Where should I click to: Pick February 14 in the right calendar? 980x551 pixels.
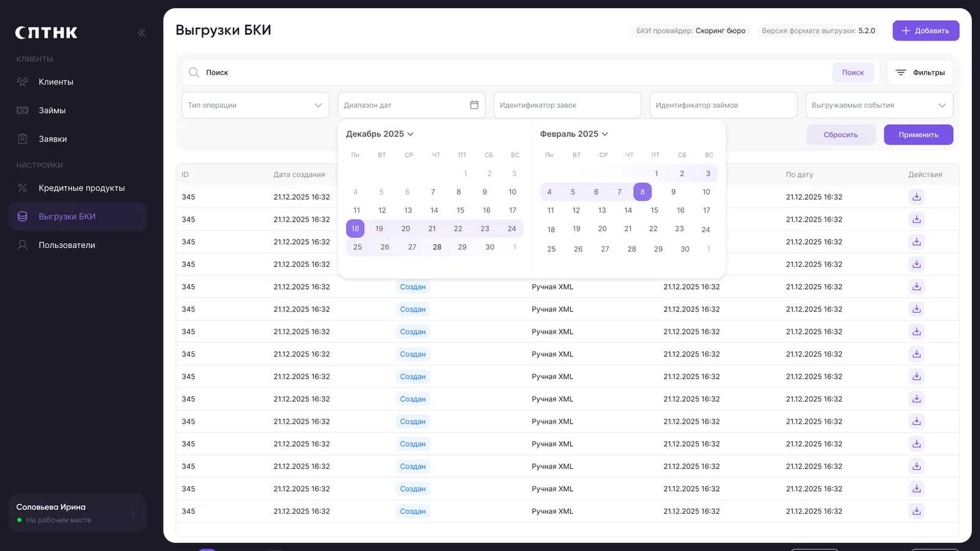(628, 210)
